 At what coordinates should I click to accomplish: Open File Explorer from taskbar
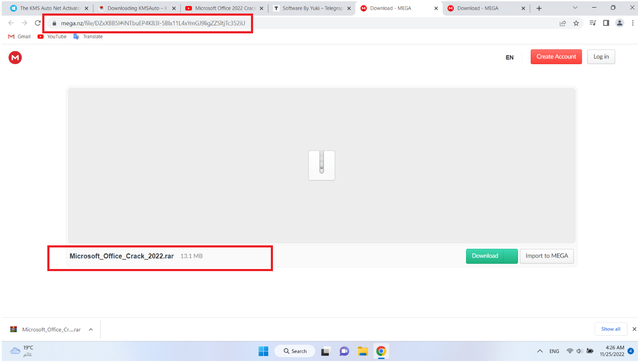[363, 351]
